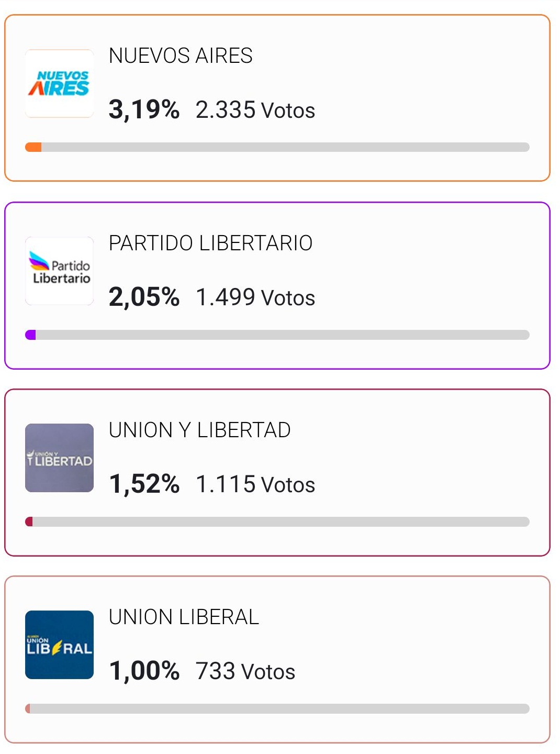Click the 1.499 Votos count
The height and width of the screenshot is (754, 560).
(255, 298)
